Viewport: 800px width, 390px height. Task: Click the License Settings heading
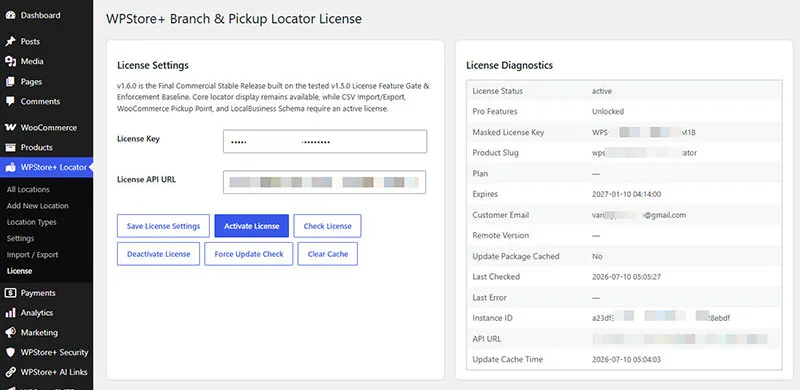pyautogui.click(x=153, y=65)
